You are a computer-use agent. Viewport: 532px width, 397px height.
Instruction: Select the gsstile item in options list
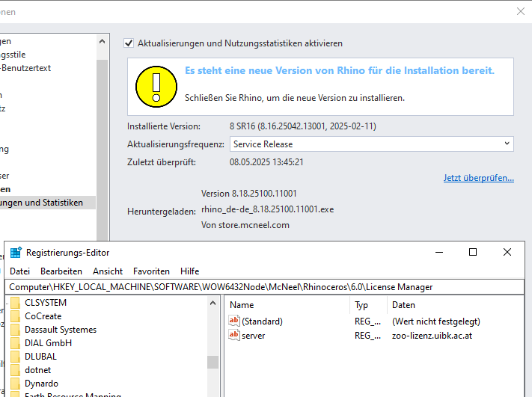coord(13,55)
